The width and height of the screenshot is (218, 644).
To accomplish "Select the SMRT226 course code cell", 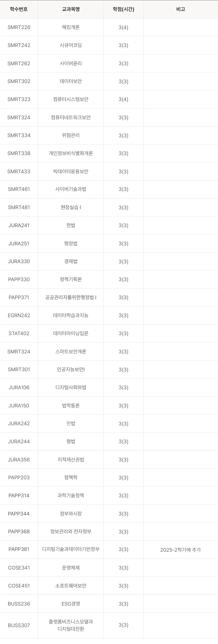I will (19, 27).
